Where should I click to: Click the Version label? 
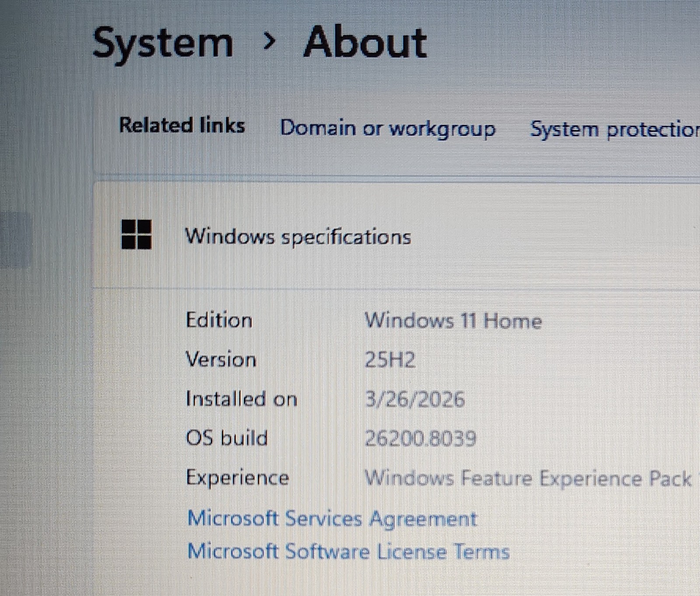click(221, 360)
